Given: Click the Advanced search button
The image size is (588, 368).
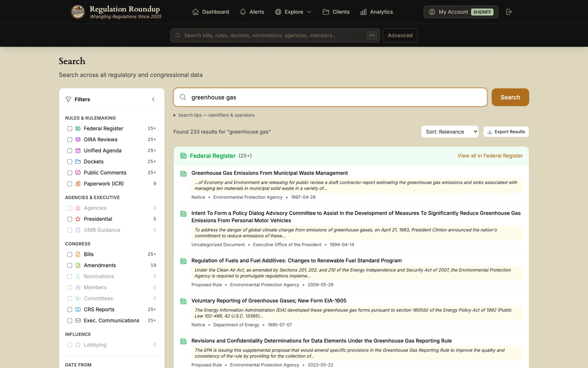Looking at the screenshot, I should 400,35.
